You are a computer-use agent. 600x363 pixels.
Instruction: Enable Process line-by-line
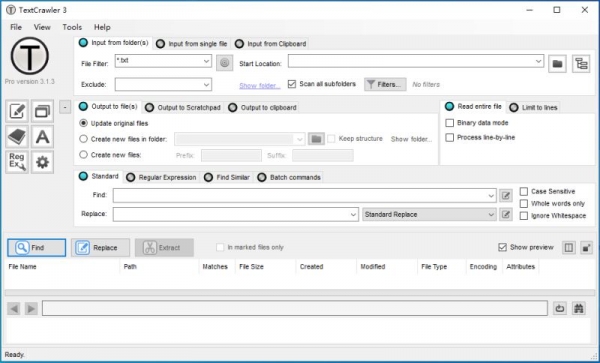(450, 138)
